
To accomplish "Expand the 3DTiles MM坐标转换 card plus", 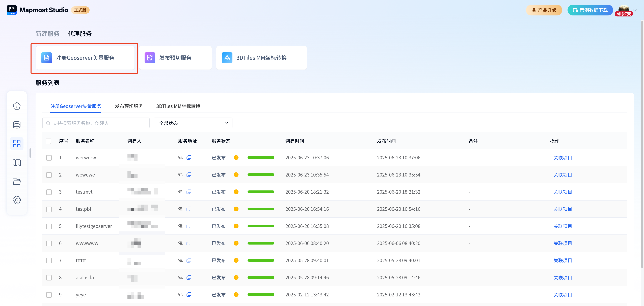I will (298, 58).
